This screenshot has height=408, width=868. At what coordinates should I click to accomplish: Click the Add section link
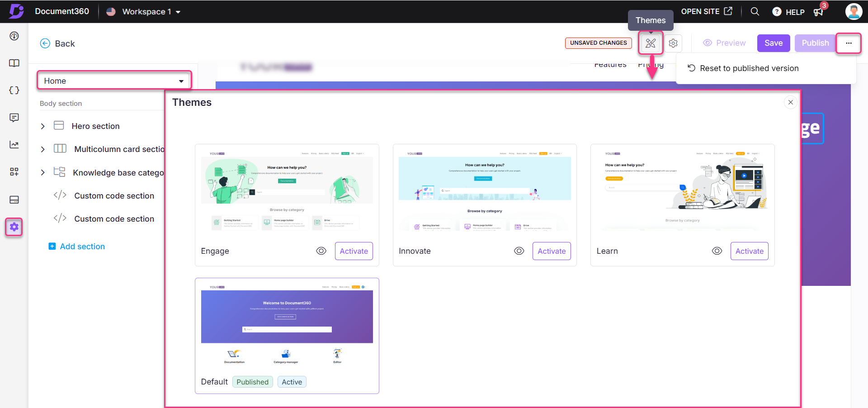coord(77,247)
